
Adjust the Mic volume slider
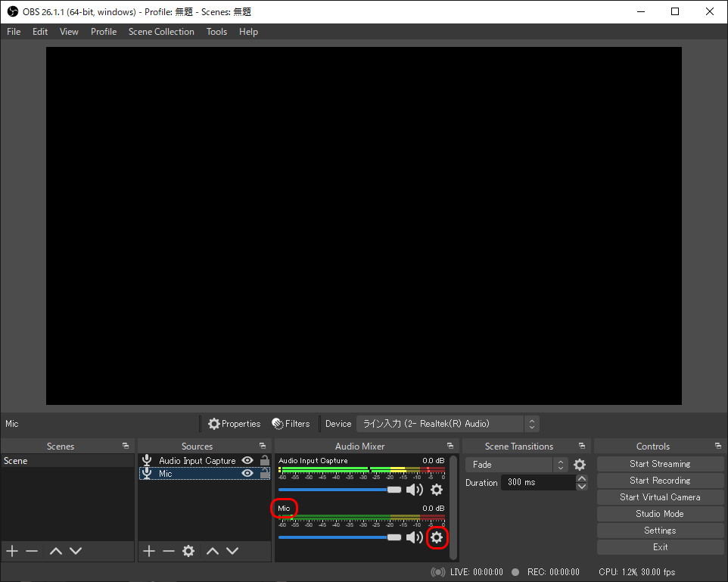point(340,537)
